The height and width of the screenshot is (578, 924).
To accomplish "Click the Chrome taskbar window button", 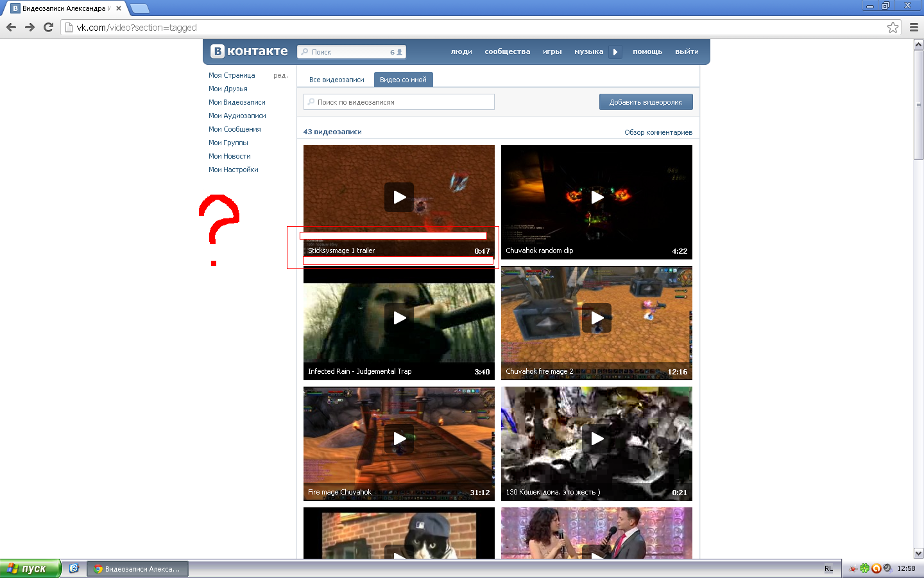I will [x=137, y=569].
